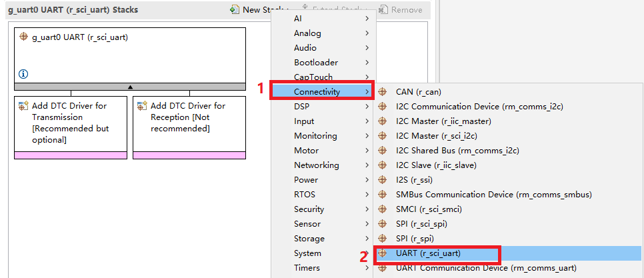Expand the DSP submenu arrow
The width and height of the screenshot is (644, 278).
coord(367,107)
